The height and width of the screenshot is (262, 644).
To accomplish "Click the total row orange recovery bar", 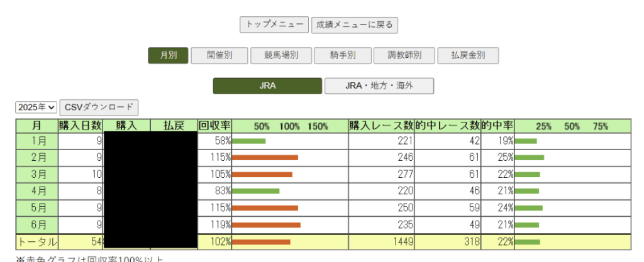I will click(261, 242).
